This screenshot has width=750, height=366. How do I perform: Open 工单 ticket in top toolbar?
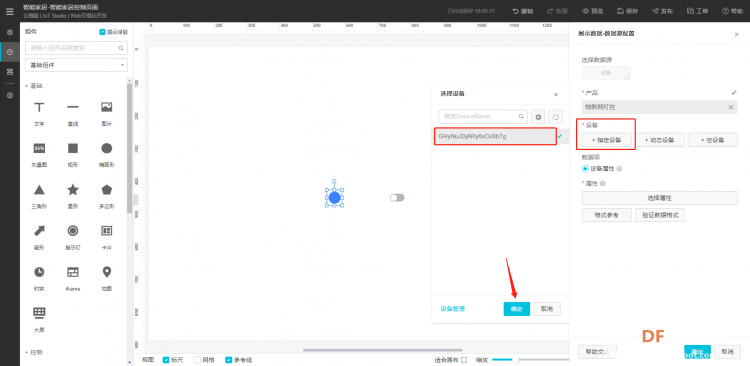(698, 11)
